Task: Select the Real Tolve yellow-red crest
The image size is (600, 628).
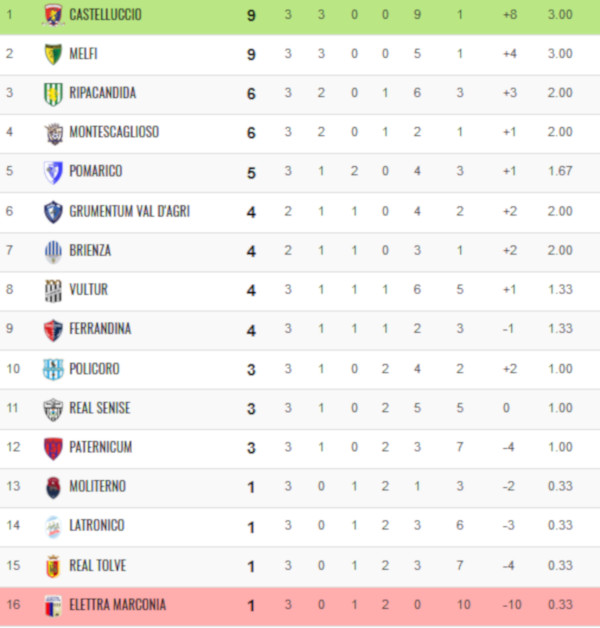Action: pyautogui.click(x=53, y=566)
